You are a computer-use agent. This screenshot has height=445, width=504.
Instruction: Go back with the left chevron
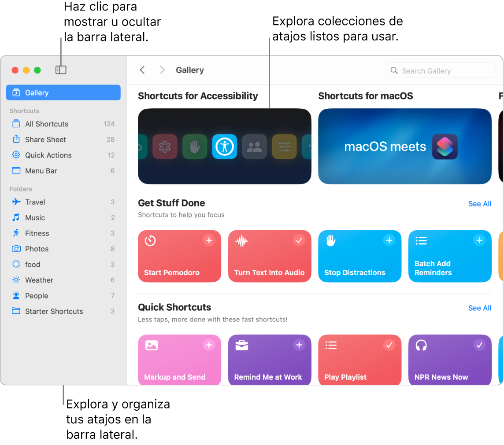142,70
